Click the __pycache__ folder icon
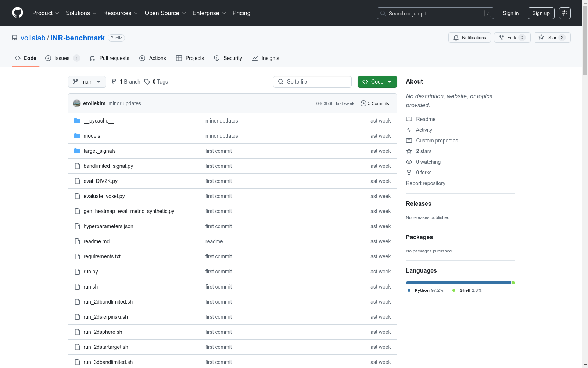 (x=77, y=121)
